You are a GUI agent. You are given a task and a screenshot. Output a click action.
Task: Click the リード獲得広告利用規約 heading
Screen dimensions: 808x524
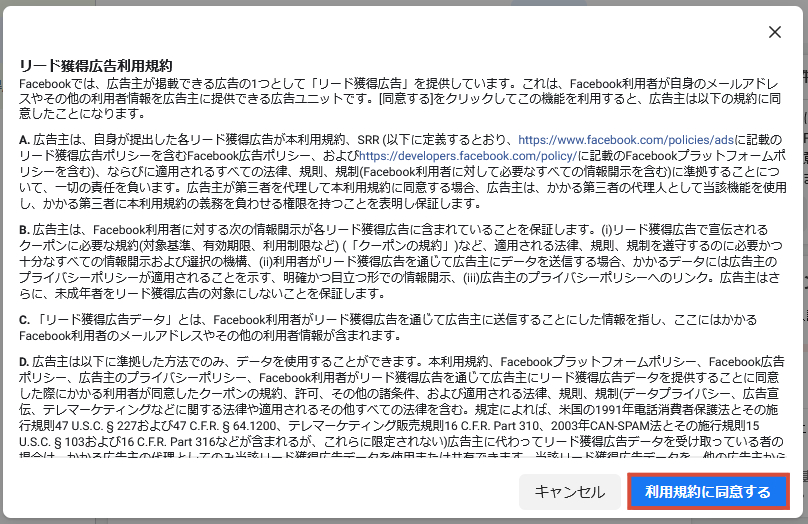pyautogui.click(x=96, y=66)
